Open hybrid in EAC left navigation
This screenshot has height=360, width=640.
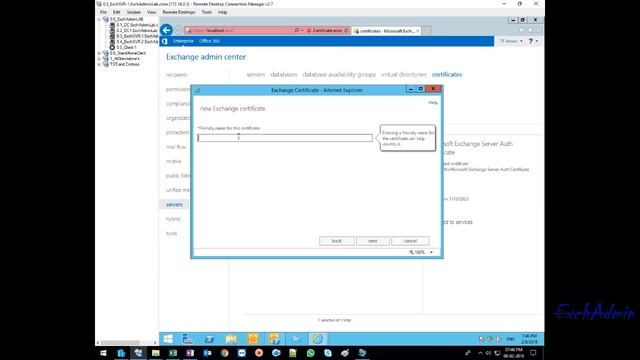pyautogui.click(x=173, y=219)
